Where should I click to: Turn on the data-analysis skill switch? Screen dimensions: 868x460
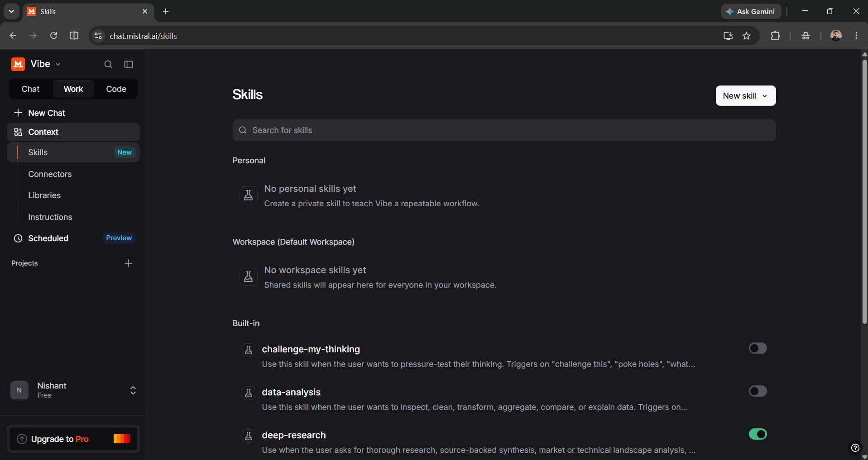758,391
